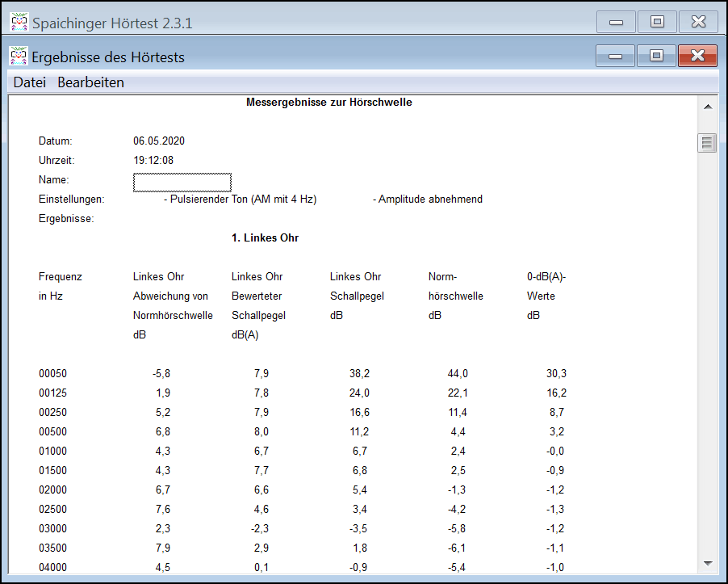Viewport: 728px width, 584px height.
Task: Click the Schallpegel value -3,5
Action: click(x=358, y=529)
